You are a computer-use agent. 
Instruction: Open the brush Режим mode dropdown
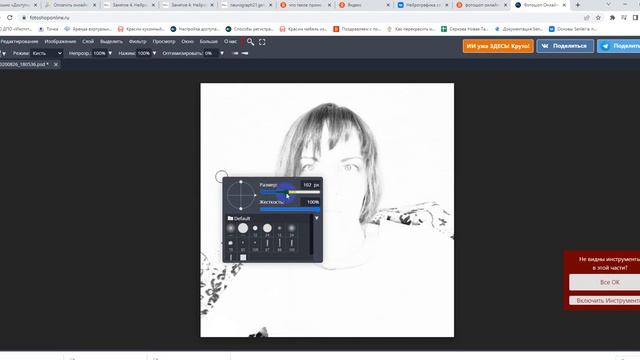47,53
